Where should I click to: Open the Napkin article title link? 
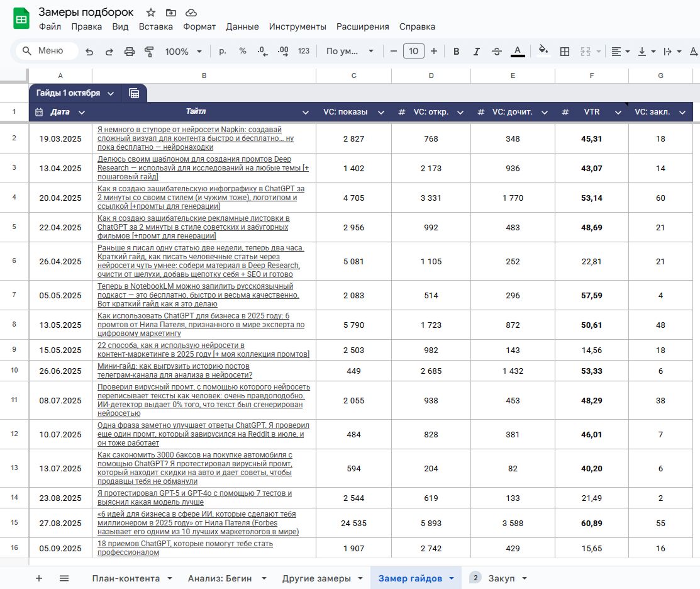(x=195, y=138)
